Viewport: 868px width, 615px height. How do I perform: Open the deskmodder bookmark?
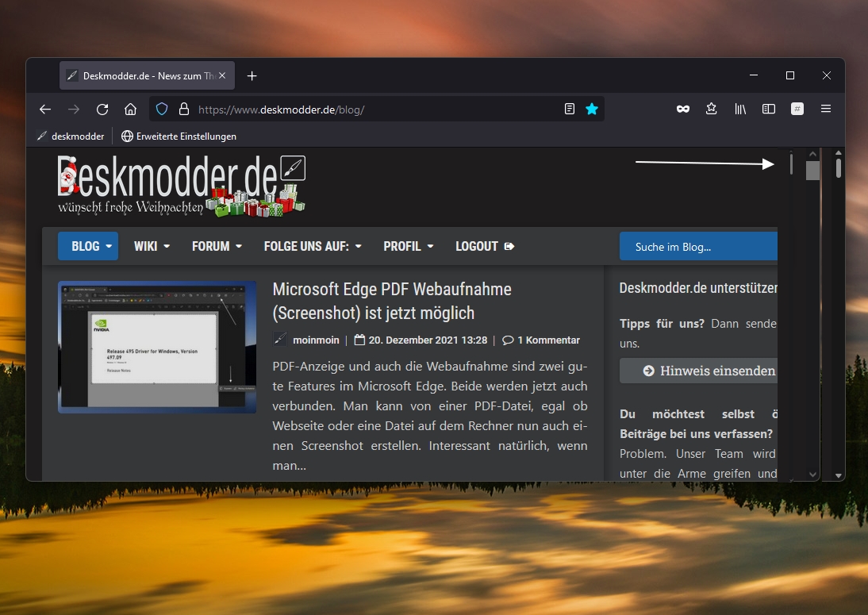(71, 136)
